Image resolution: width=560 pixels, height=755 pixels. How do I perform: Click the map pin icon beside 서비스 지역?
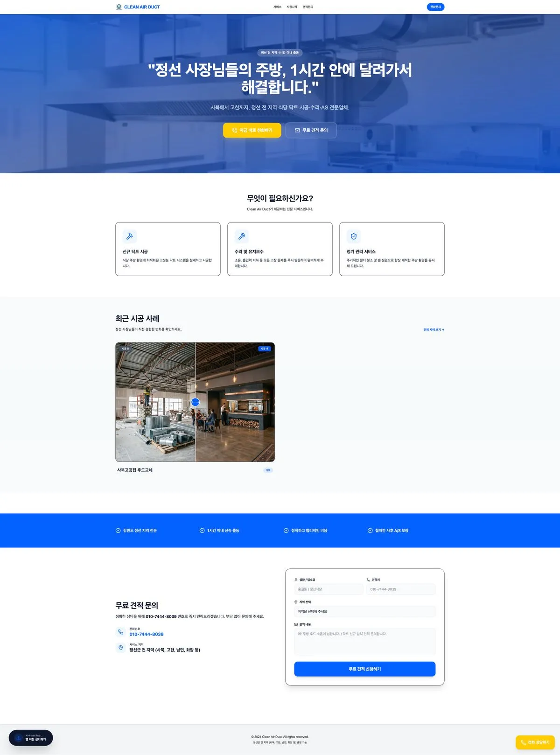(x=120, y=648)
